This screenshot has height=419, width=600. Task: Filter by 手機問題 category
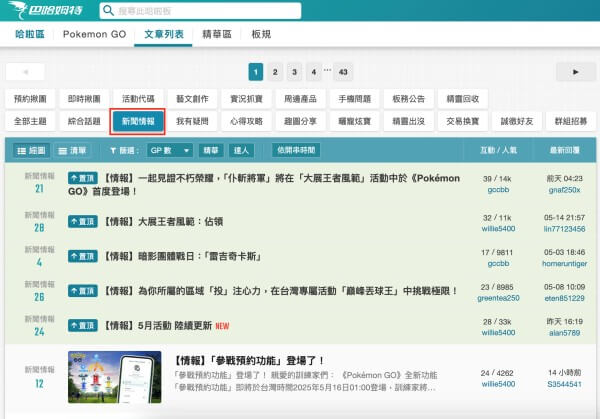(x=355, y=99)
